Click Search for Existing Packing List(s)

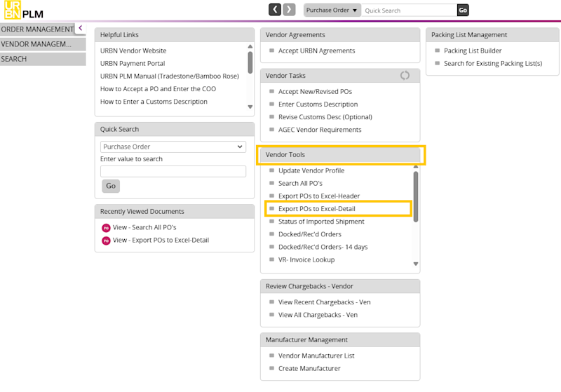click(493, 63)
